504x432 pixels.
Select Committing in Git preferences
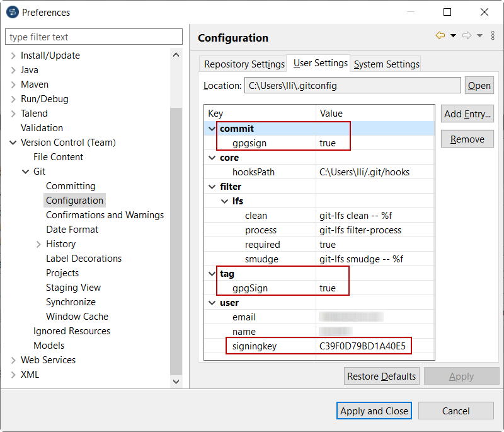tap(71, 186)
